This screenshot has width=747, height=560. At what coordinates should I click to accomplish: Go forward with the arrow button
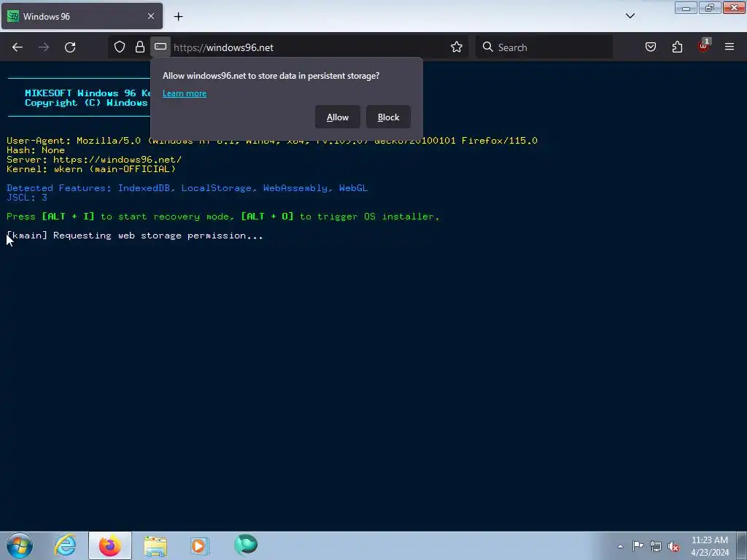[44, 47]
